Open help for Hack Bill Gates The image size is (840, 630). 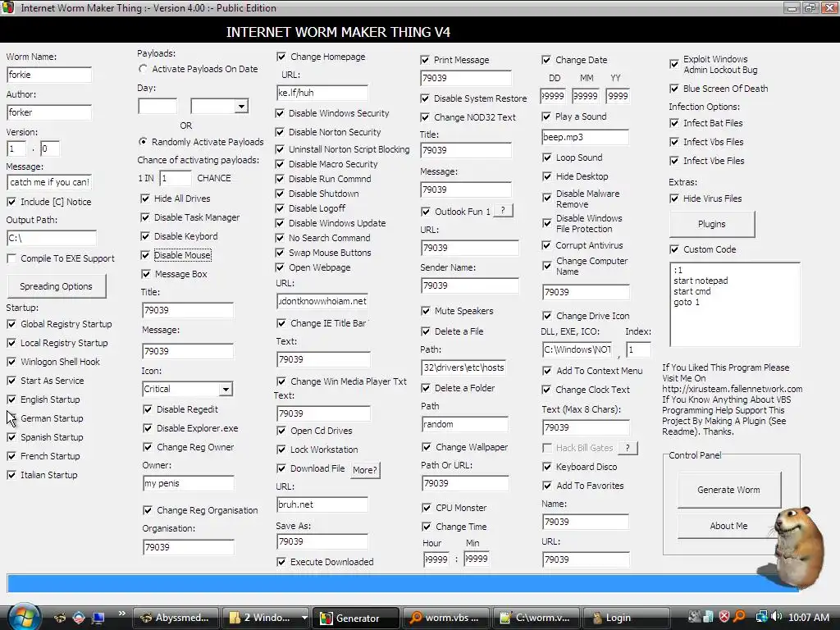tap(628, 447)
